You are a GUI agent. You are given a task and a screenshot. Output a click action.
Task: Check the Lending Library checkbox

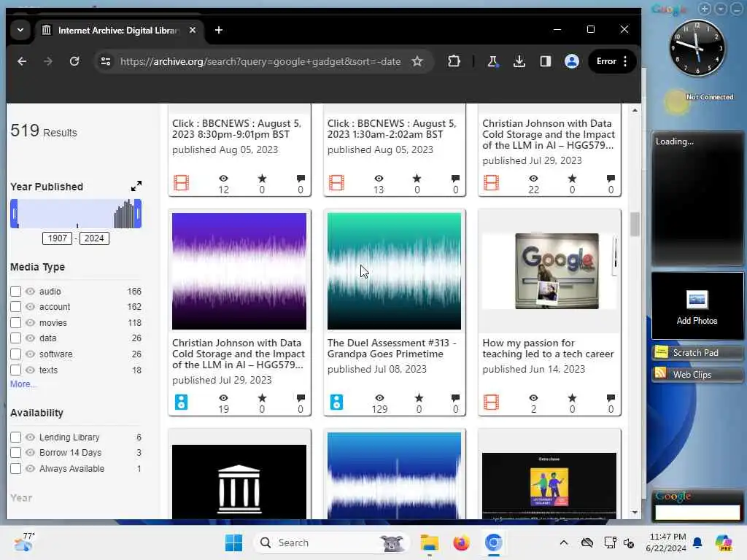pyautogui.click(x=16, y=437)
